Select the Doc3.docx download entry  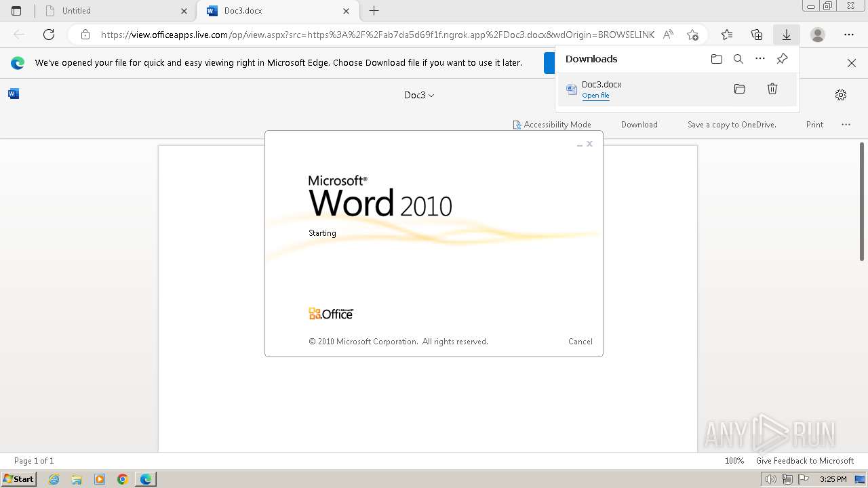tap(677, 89)
